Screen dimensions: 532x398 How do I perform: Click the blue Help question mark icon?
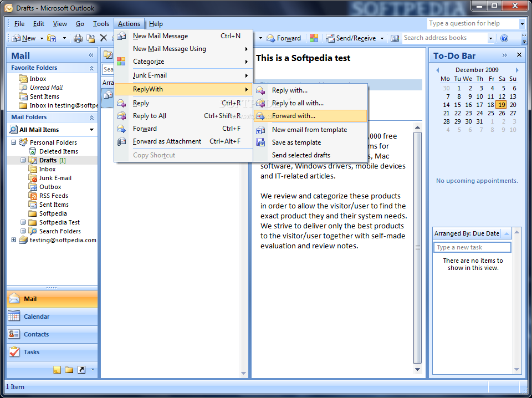pyautogui.click(x=504, y=38)
